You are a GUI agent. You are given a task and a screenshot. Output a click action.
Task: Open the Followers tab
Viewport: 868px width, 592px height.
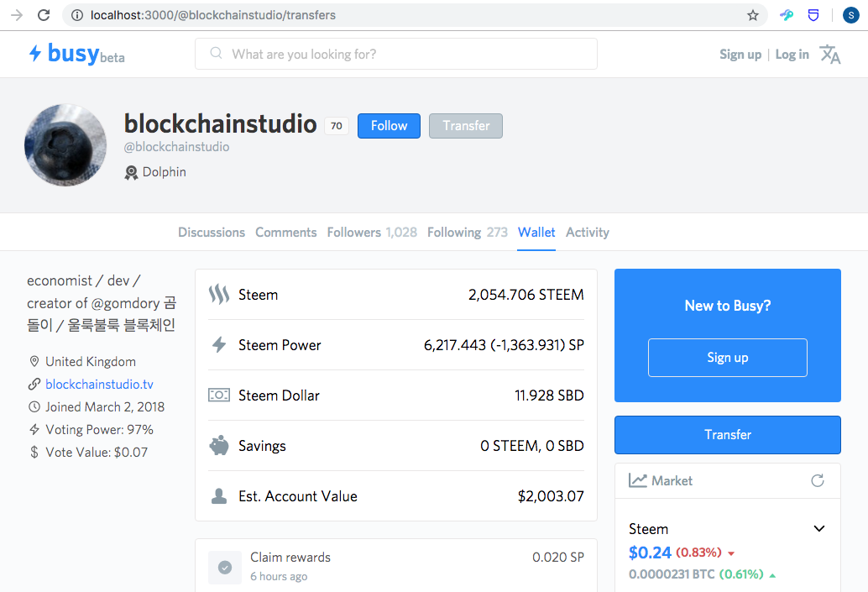coord(372,232)
